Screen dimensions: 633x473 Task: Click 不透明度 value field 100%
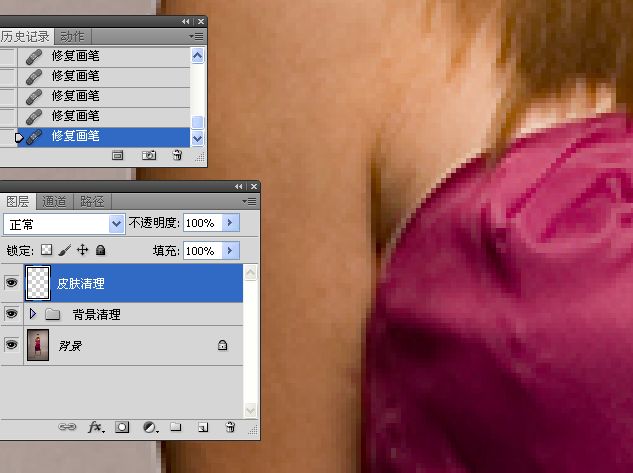(203, 223)
